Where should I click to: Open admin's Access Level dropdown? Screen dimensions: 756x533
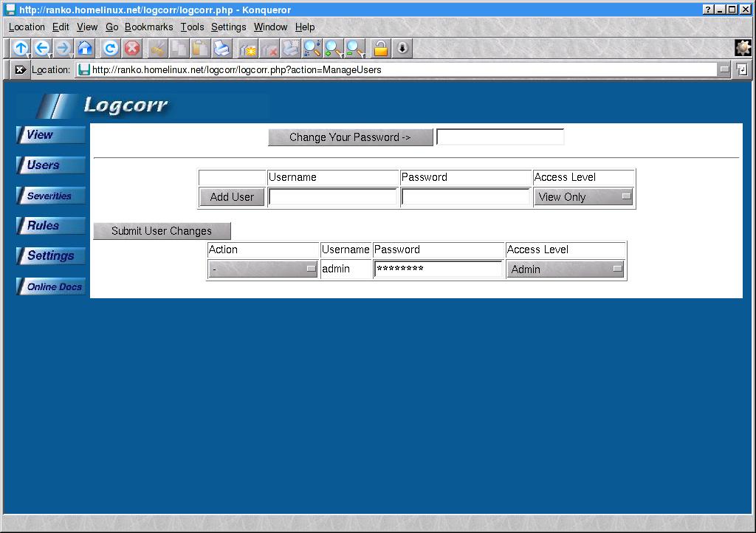(x=566, y=269)
